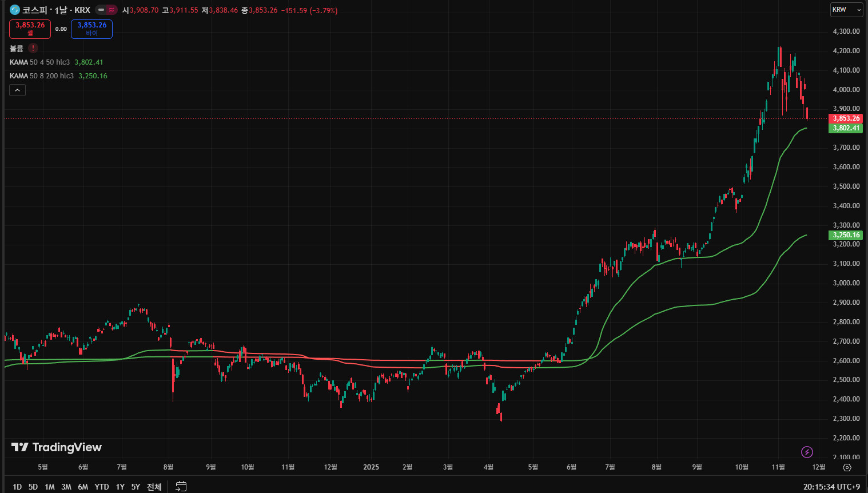The width and height of the screenshot is (868, 493).
Task: Click the 0.00 spread value
Action: (x=61, y=29)
